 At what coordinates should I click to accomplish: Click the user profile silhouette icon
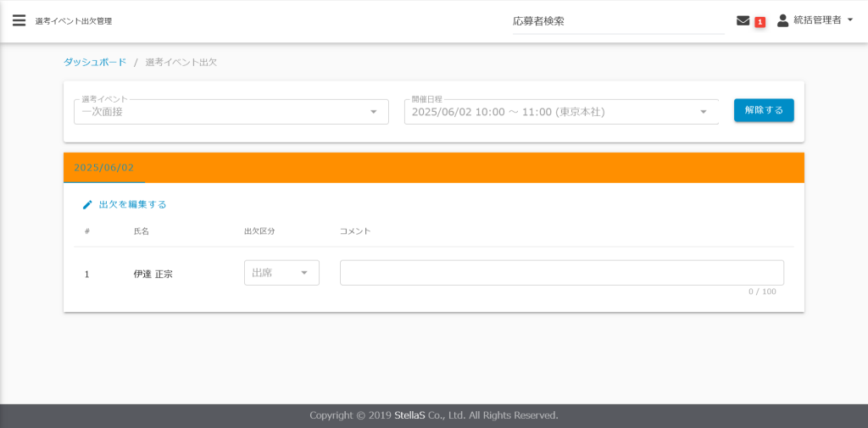tap(782, 20)
